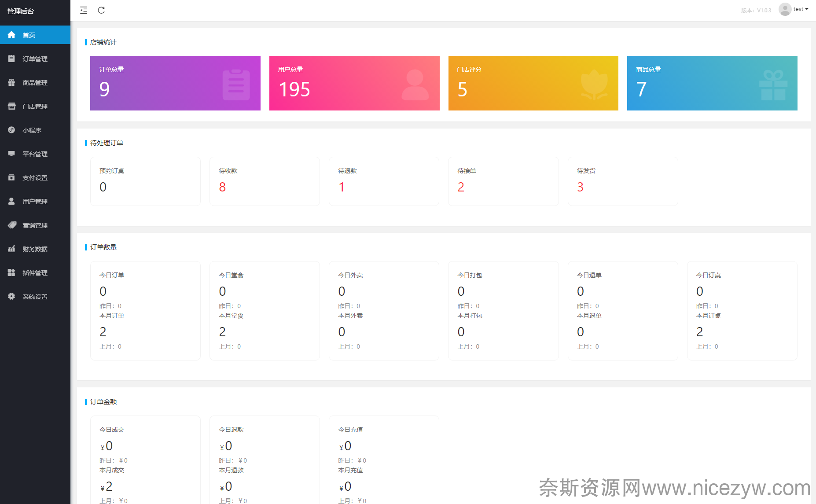This screenshot has width=816, height=504.
Task: Select the pink 用户总量 card
Action: point(354,83)
